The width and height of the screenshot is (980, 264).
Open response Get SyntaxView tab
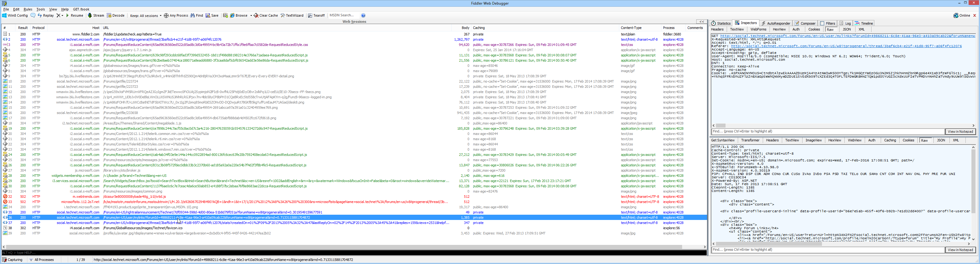click(x=723, y=140)
